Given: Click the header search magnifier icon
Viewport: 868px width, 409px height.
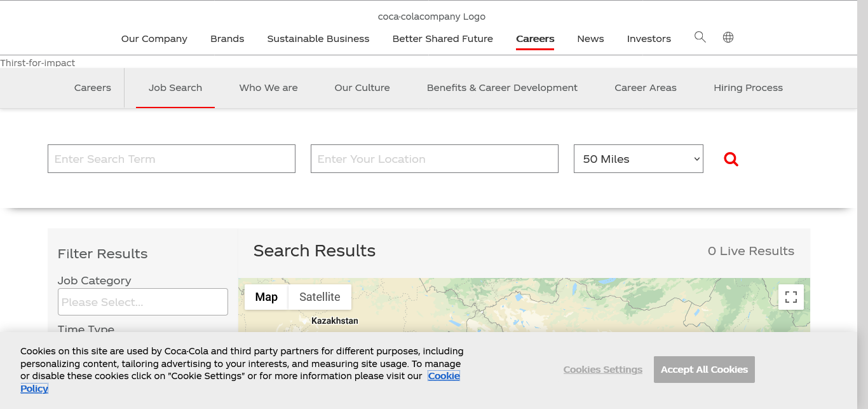Looking at the screenshot, I should pyautogui.click(x=700, y=37).
